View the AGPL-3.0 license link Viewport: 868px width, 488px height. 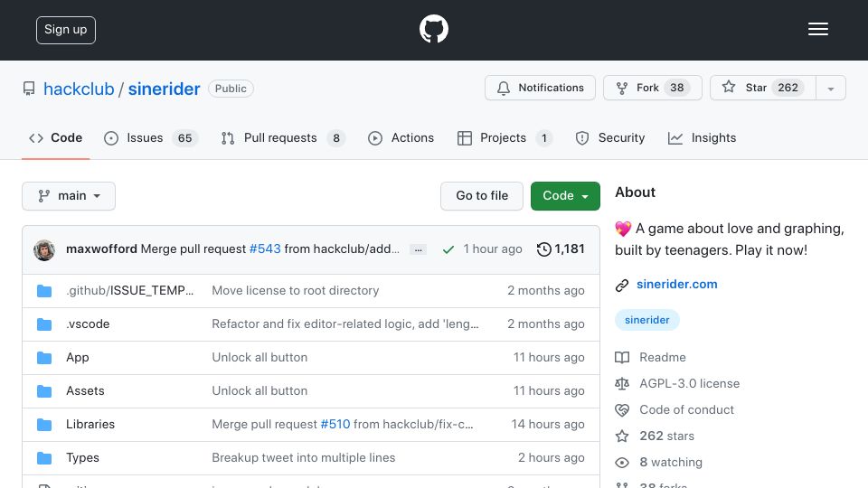689,383
